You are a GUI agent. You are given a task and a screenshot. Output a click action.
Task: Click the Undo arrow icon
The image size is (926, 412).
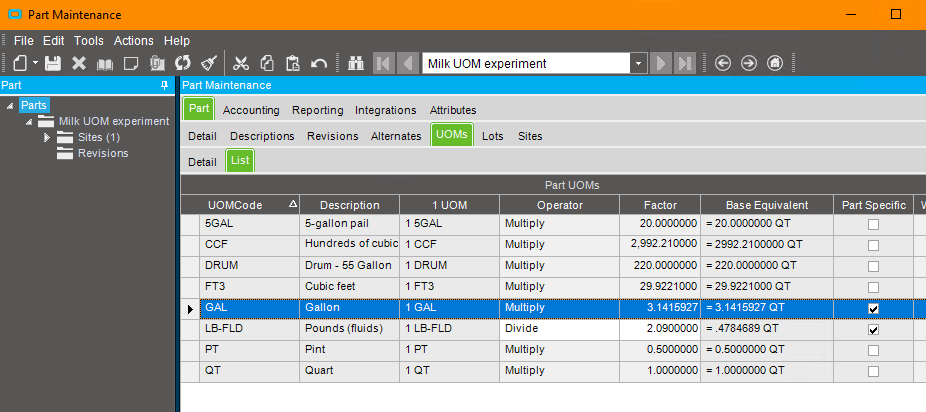(x=319, y=63)
